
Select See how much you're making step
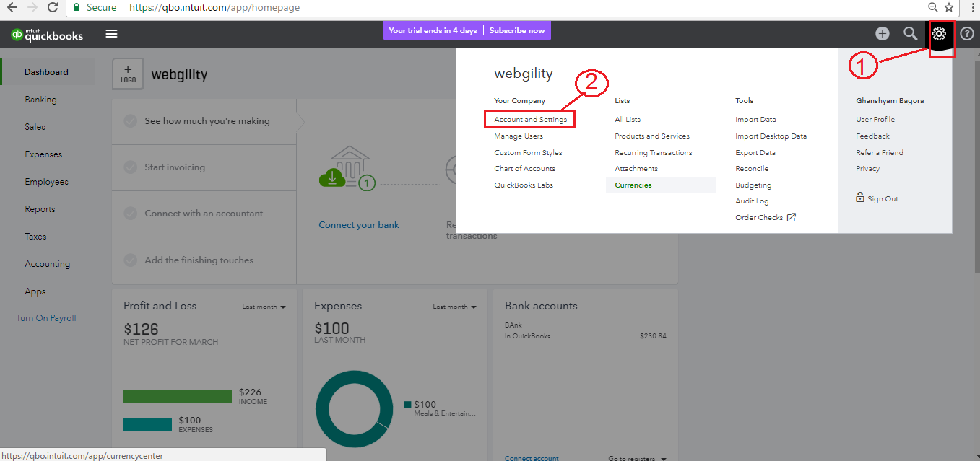[204, 121]
